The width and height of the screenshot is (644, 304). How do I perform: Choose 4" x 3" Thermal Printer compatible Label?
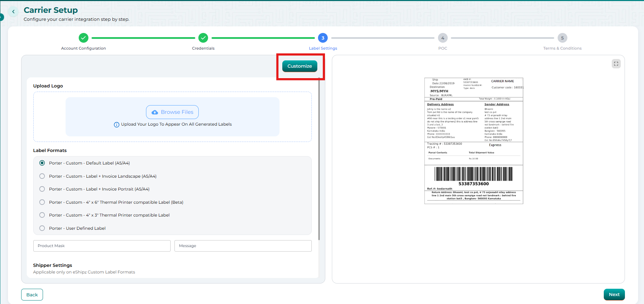point(42,215)
